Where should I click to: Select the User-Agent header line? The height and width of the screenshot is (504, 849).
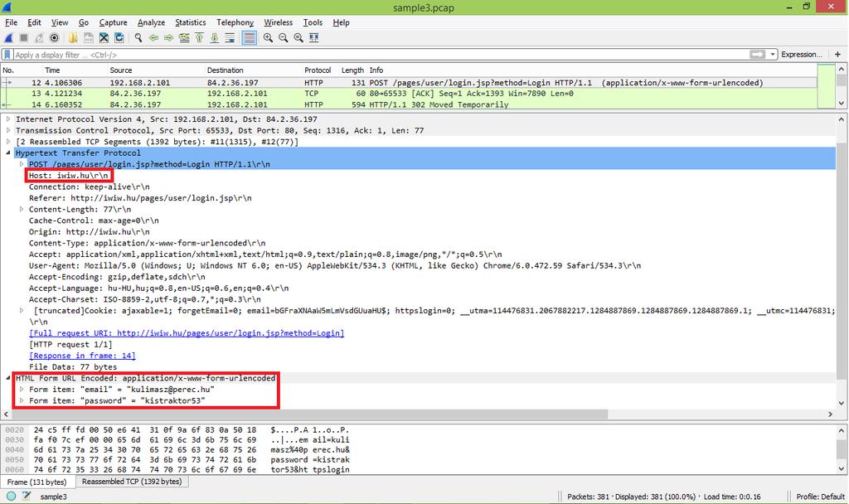pyautogui.click(x=335, y=266)
